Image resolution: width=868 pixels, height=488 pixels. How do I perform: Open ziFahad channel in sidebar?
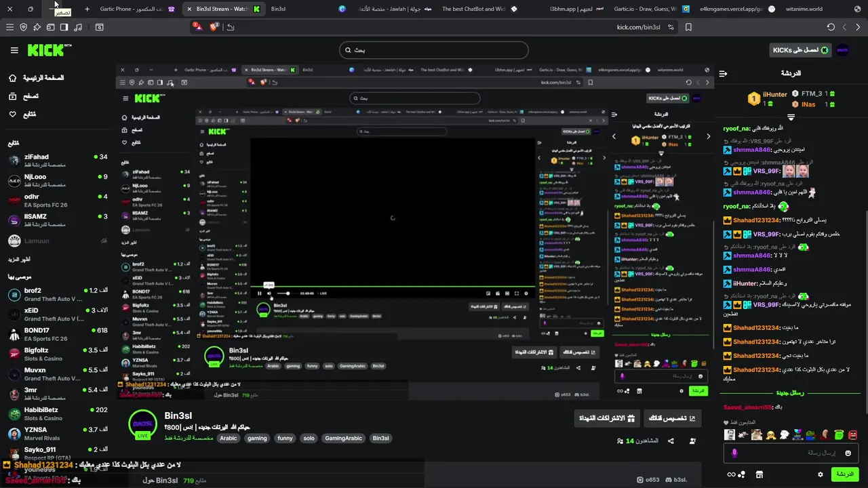pyautogui.click(x=57, y=161)
